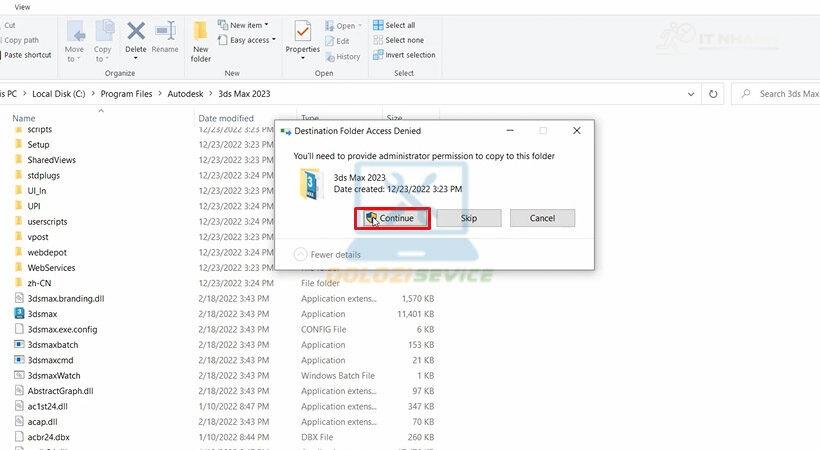Open the View ribbon tab
The height and width of the screenshot is (450, 820).
22,7
